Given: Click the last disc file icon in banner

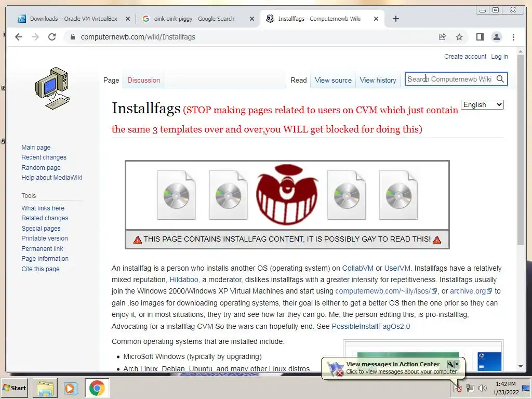Looking at the screenshot, I should tap(398, 195).
